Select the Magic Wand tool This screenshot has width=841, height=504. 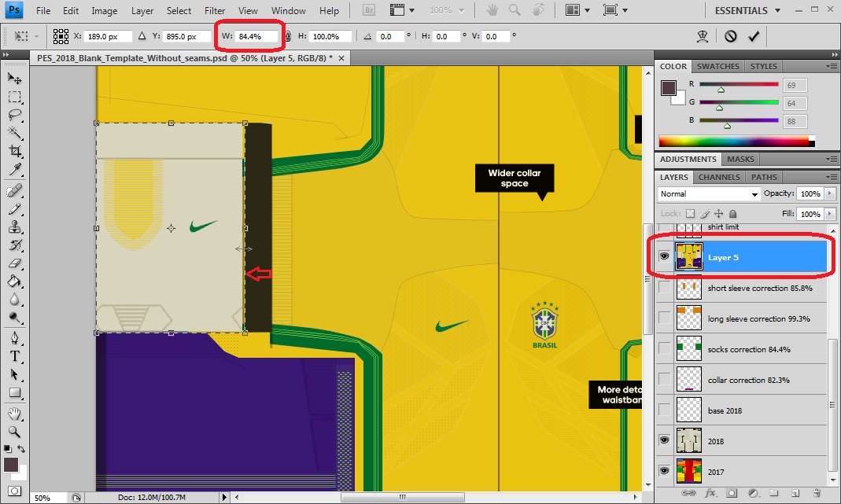click(x=14, y=132)
